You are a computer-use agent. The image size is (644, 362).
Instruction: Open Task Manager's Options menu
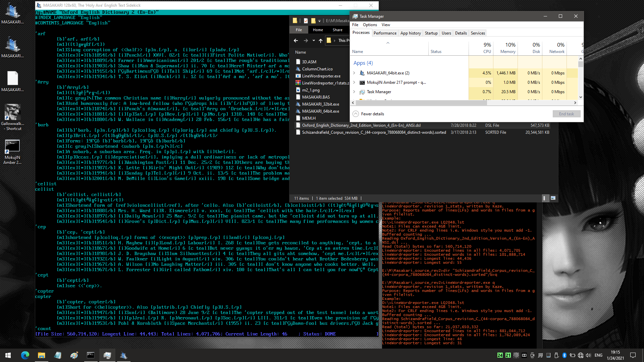click(x=370, y=25)
